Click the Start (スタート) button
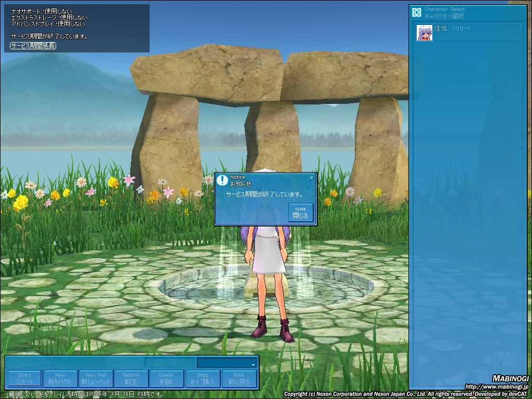 [24, 378]
